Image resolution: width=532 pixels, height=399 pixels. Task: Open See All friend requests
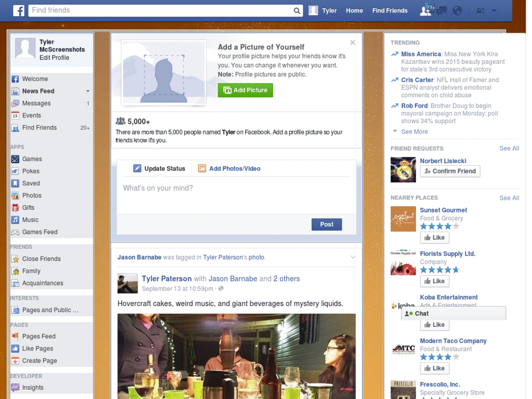pos(509,149)
